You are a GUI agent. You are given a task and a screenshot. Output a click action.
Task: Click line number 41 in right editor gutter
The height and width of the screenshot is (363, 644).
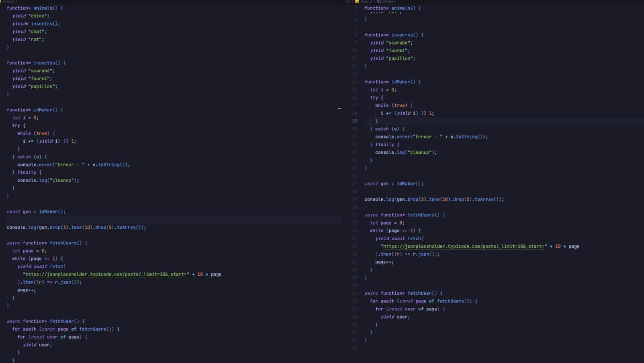click(355, 293)
